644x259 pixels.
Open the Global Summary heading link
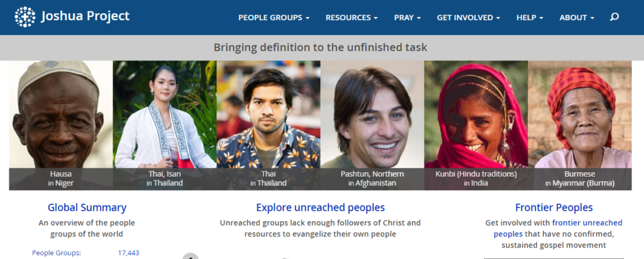tap(87, 207)
